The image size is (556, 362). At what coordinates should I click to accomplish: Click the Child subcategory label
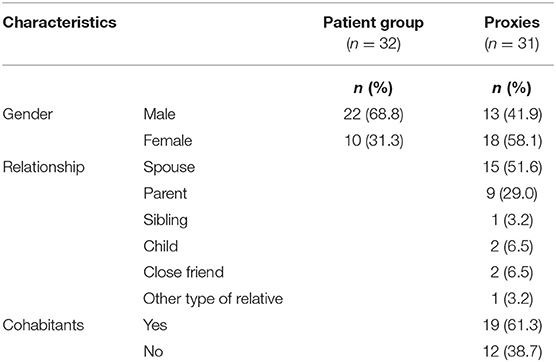(161, 246)
